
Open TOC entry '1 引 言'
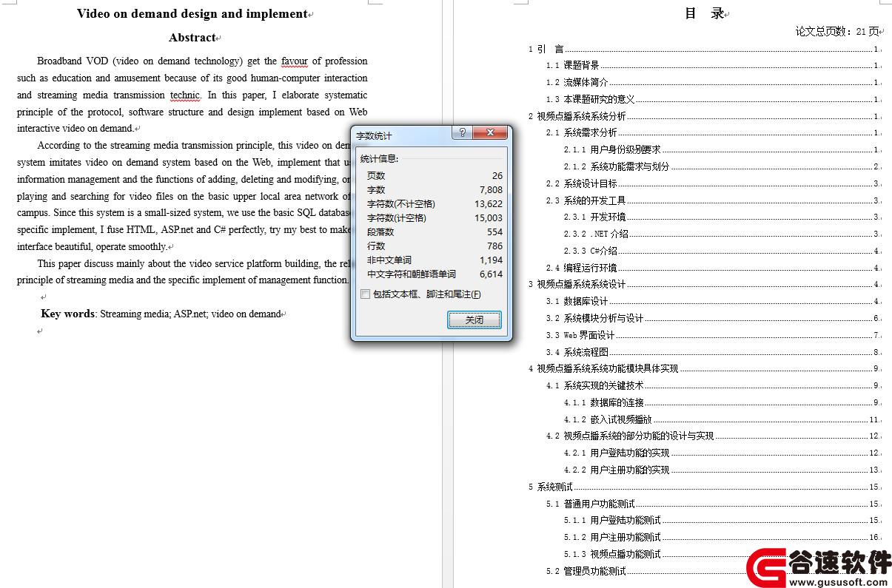point(704,49)
